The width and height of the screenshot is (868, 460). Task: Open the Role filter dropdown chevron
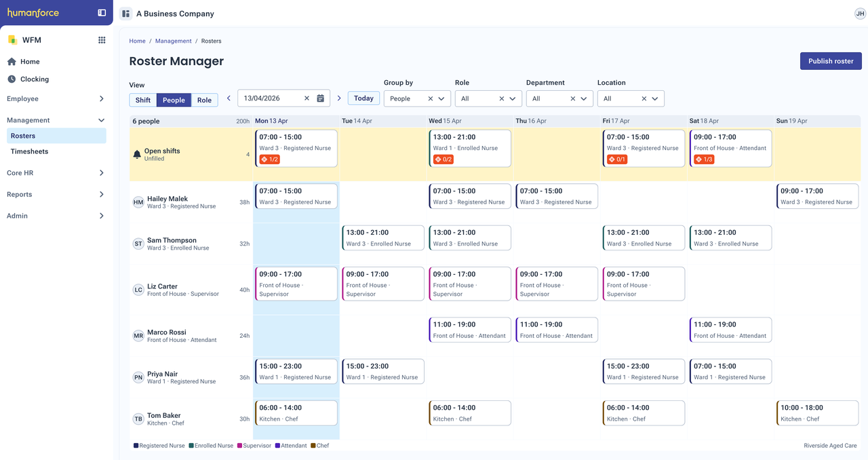(513, 99)
